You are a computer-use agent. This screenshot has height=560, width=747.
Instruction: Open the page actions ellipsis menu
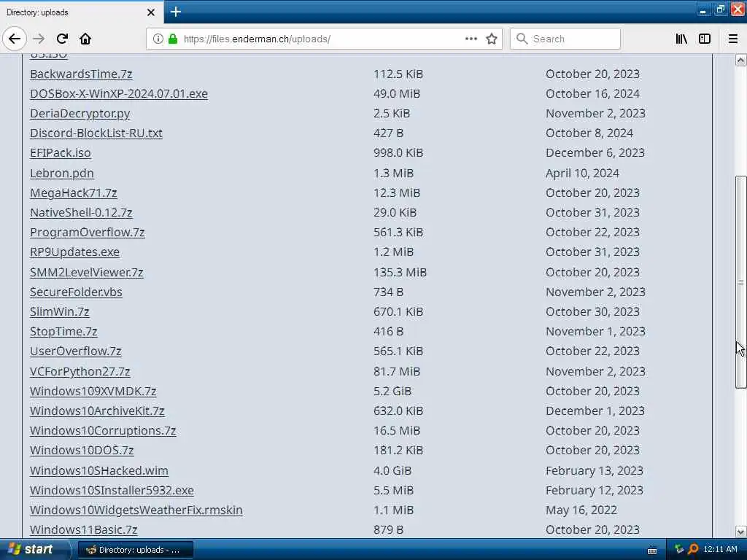(471, 39)
